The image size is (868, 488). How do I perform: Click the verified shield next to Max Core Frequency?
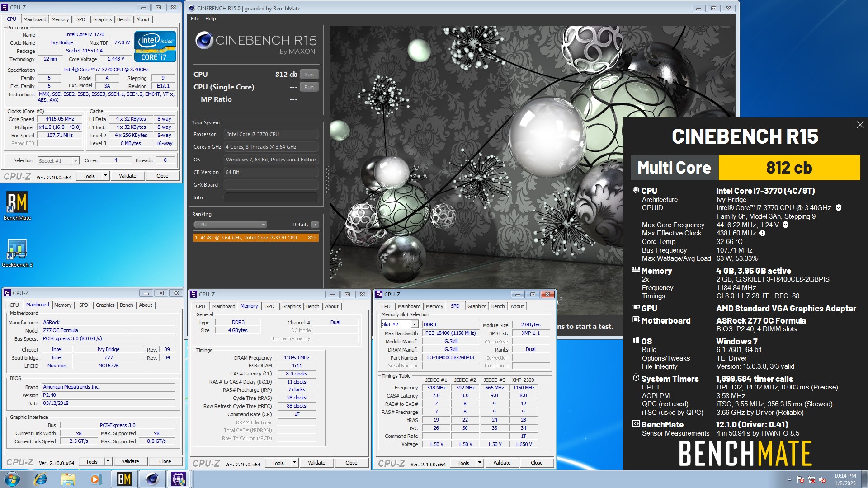click(x=786, y=225)
